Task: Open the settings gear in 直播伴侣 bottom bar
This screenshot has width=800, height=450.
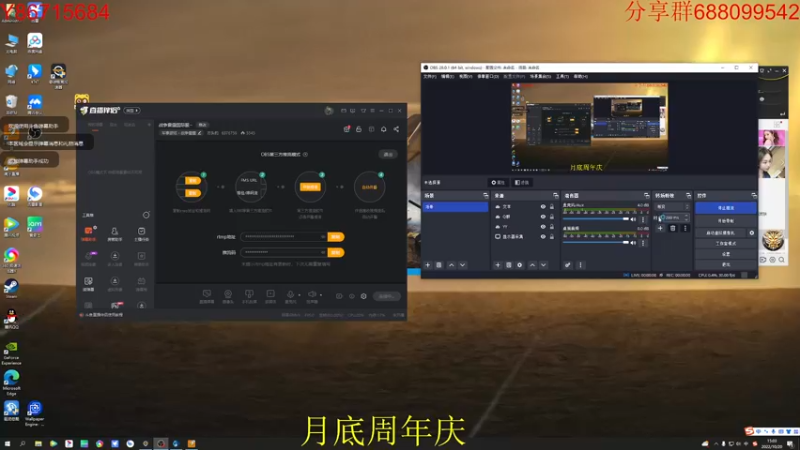Action: (x=364, y=296)
